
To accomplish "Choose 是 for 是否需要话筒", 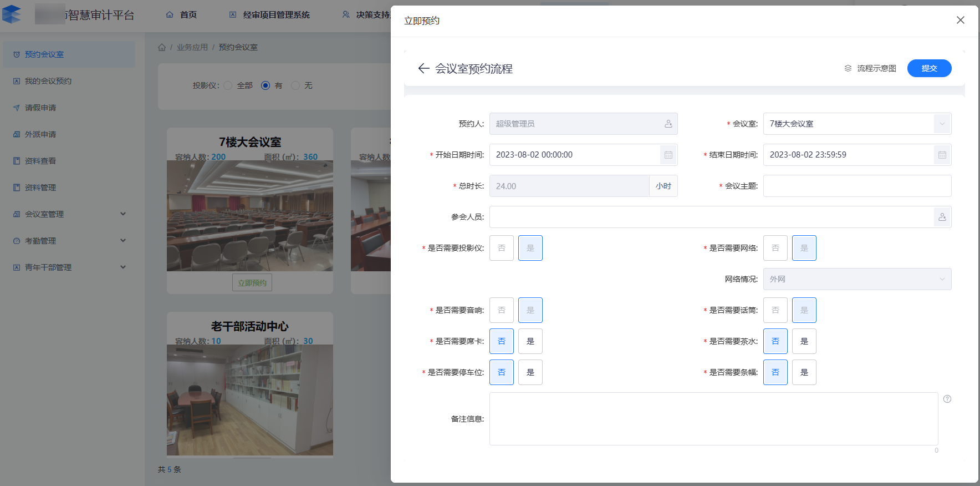I will (x=804, y=310).
